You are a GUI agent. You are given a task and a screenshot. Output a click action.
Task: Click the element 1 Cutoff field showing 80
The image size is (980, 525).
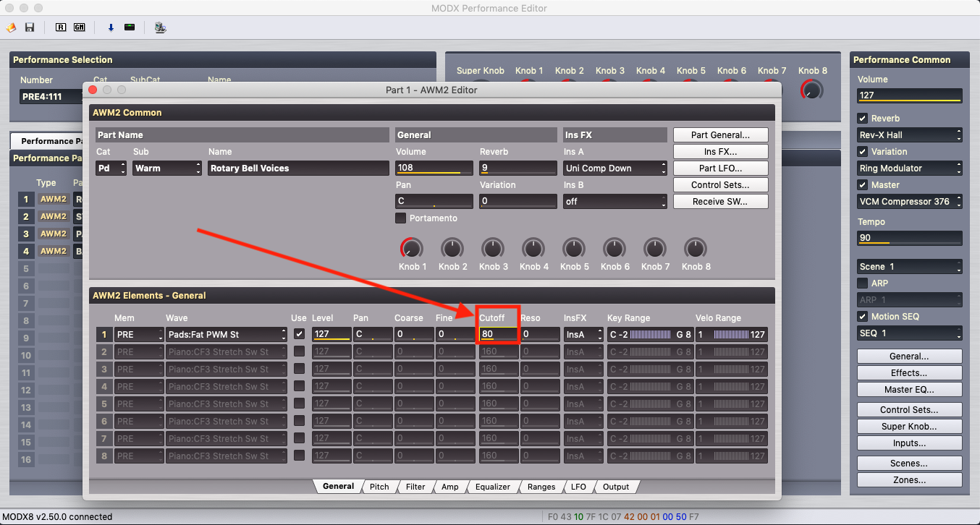coord(498,334)
